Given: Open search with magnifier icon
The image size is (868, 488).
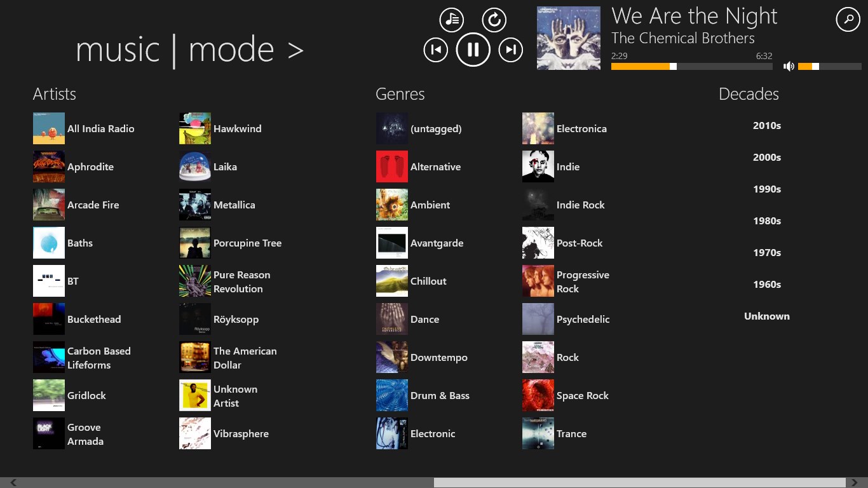Looking at the screenshot, I should pos(848,20).
